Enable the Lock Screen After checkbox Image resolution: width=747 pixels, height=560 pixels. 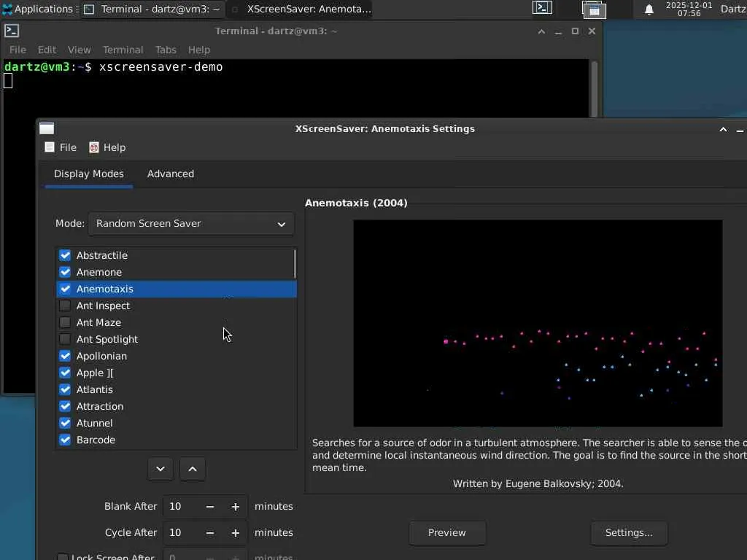tap(63, 557)
